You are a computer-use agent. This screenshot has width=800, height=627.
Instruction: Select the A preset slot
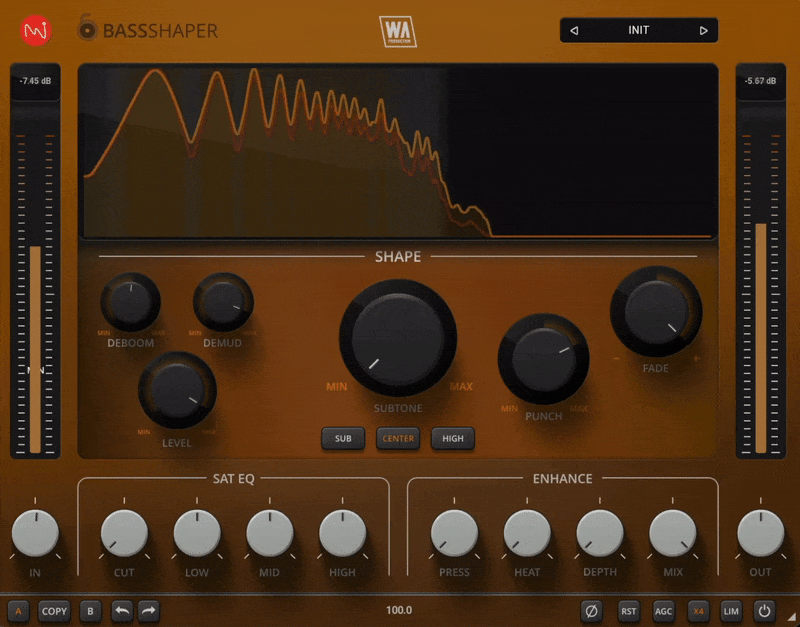(x=18, y=611)
